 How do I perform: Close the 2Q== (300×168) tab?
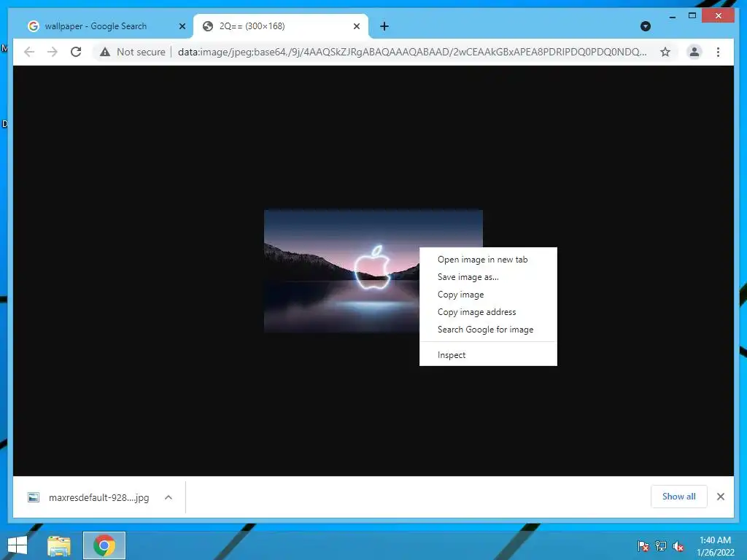[x=356, y=26]
